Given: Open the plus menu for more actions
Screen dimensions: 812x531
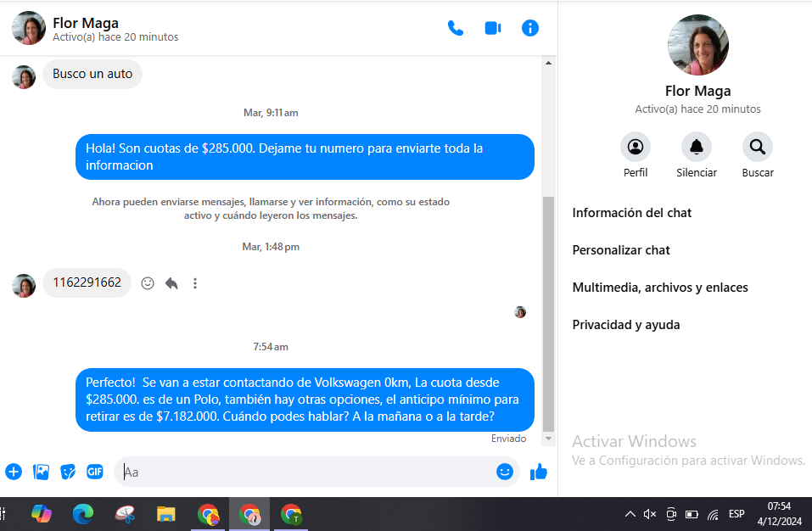Looking at the screenshot, I should pyautogui.click(x=14, y=472).
